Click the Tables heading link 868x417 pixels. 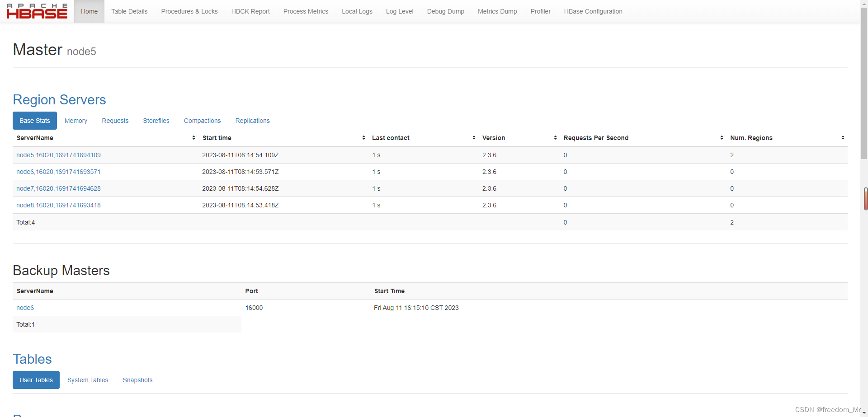point(32,359)
